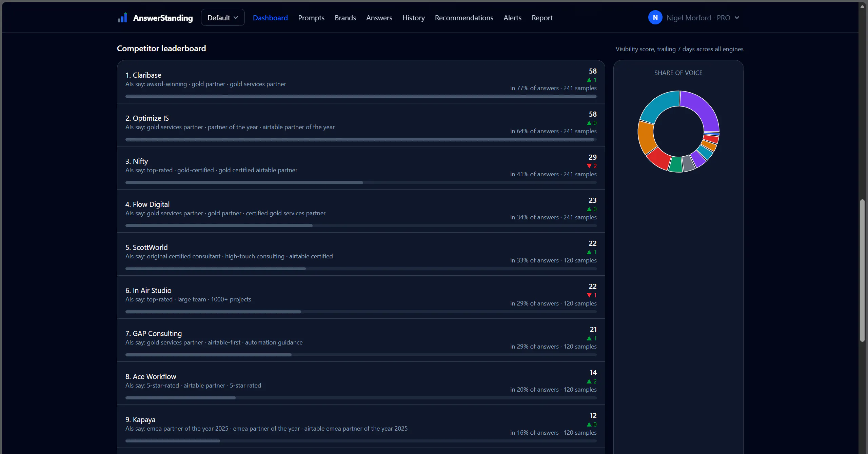Click the 'Visibility score, trailing 7 days' caption

pyautogui.click(x=679, y=49)
